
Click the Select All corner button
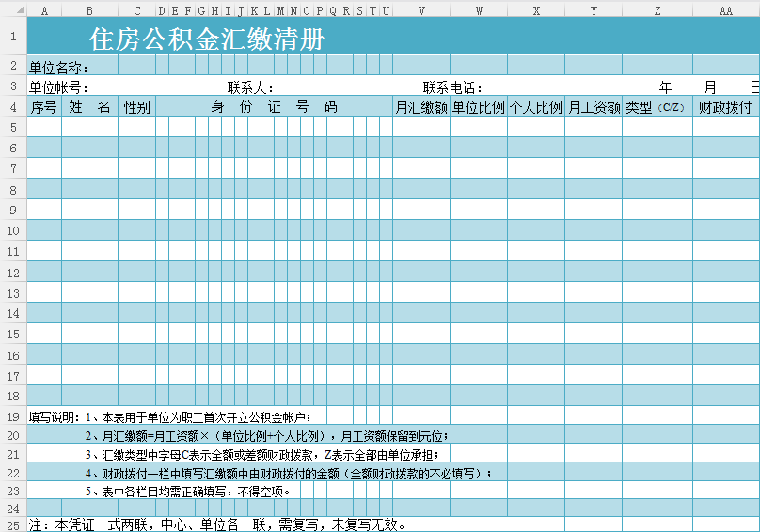coord(13,10)
